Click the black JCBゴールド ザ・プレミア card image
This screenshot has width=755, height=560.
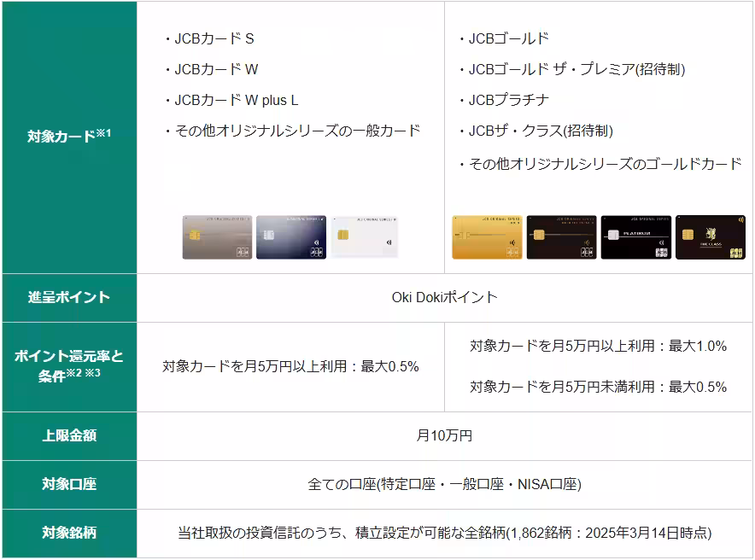tap(561, 236)
